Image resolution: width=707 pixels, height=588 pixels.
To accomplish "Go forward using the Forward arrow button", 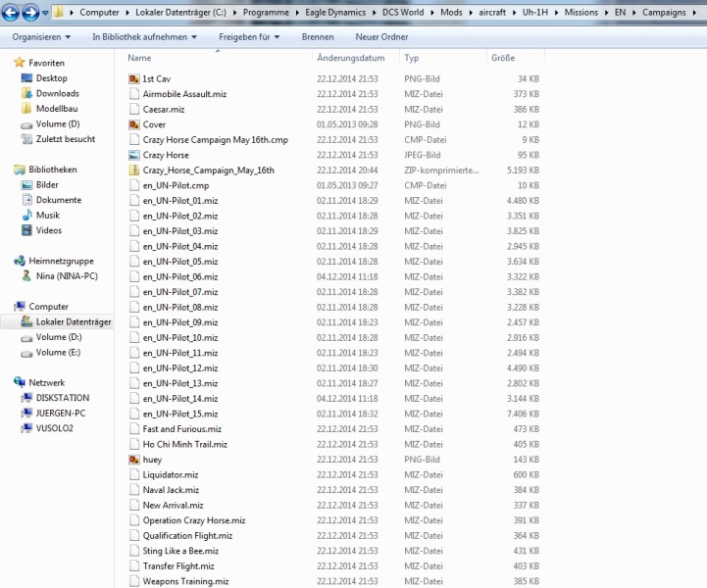I will click(x=30, y=12).
